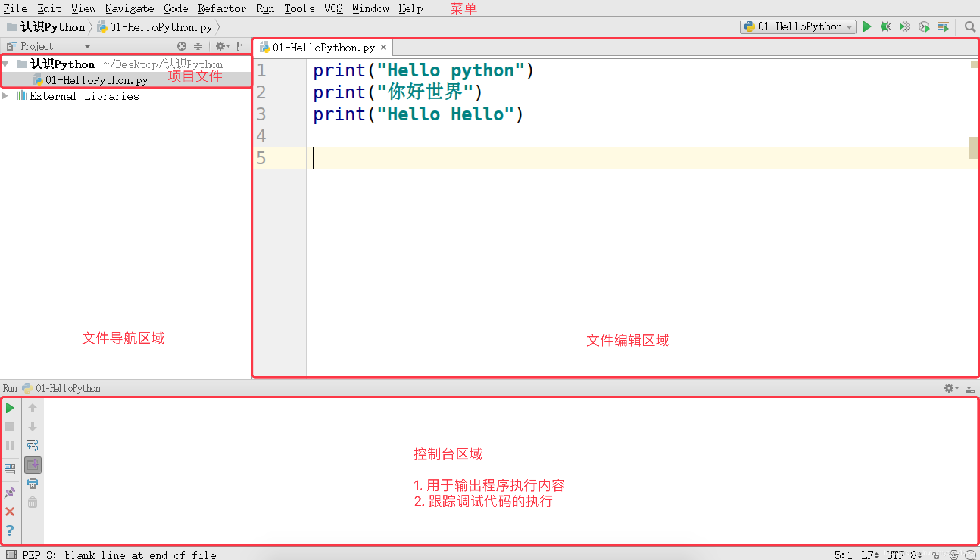
Task: Click Scroll from Source target icon
Action: pyautogui.click(x=182, y=47)
